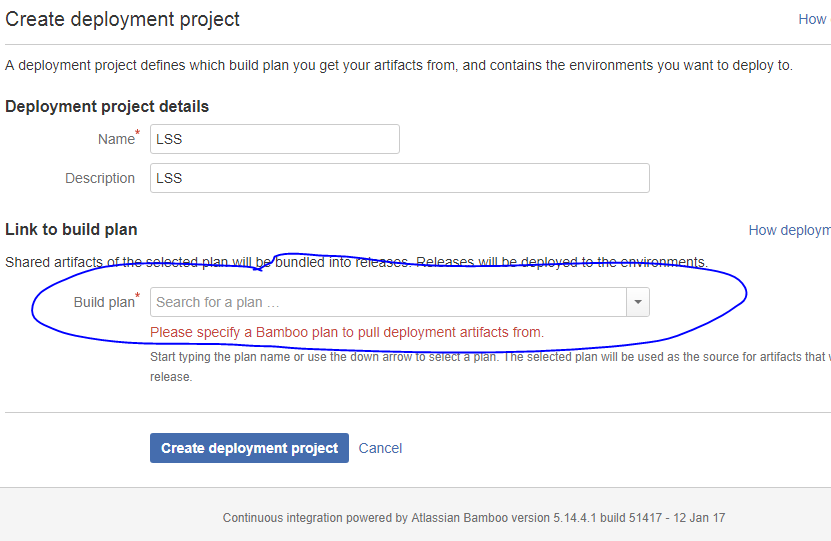Cancel the deployment project creation
The width and height of the screenshot is (831, 541).
pyautogui.click(x=380, y=448)
